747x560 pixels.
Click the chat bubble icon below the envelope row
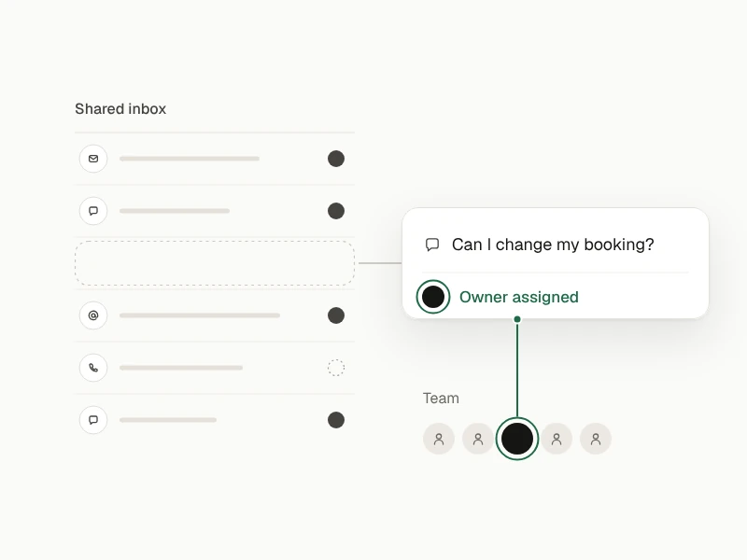[x=93, y=211]
